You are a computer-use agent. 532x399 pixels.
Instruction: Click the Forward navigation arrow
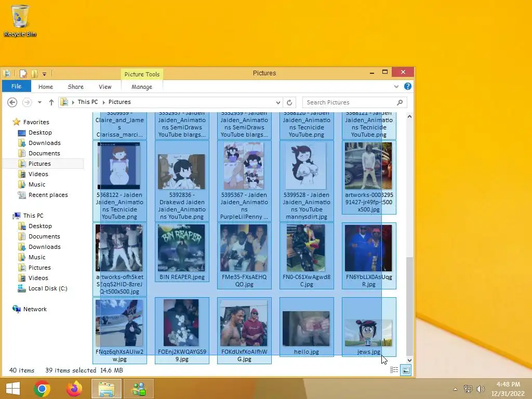(x=27, y=102)
